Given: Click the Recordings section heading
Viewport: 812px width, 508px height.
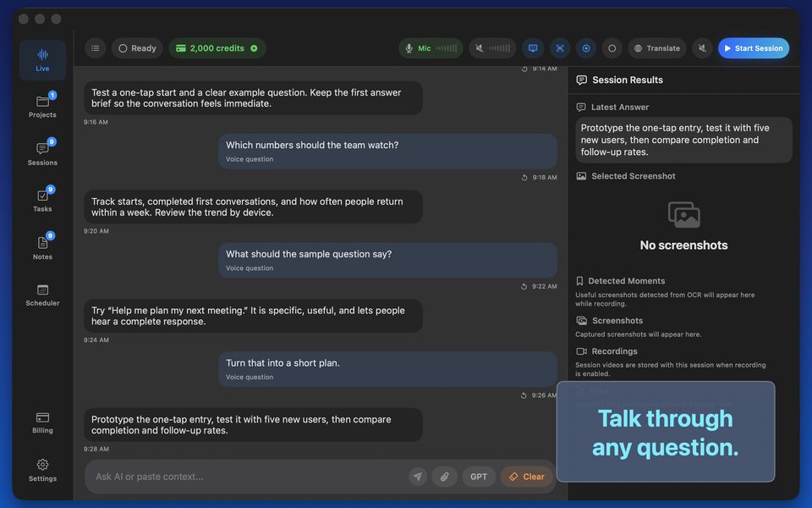Looking at the screenshot, I should pyautogui.click(x=614, y=351).
